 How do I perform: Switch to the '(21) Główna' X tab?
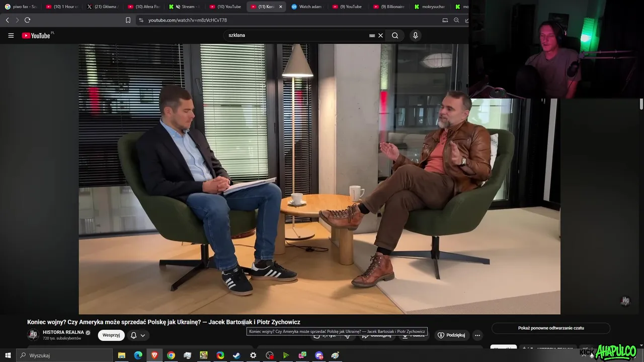click(x=103, y=7)
